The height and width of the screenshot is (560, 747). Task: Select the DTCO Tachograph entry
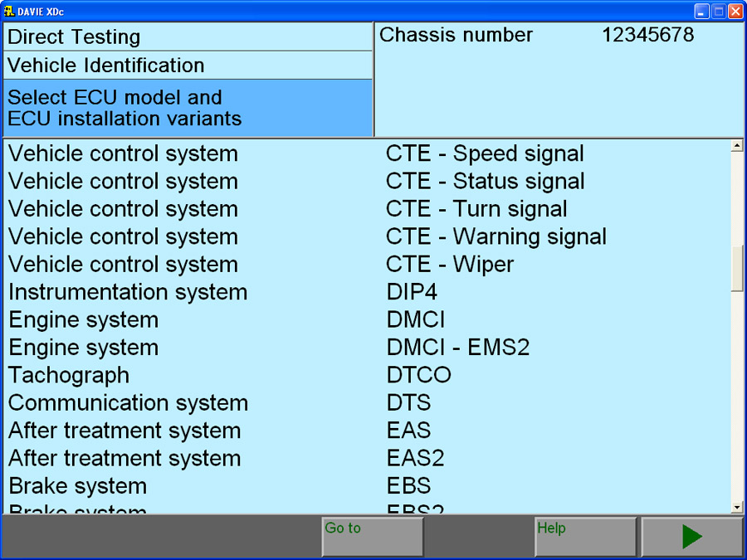point(418,375)
